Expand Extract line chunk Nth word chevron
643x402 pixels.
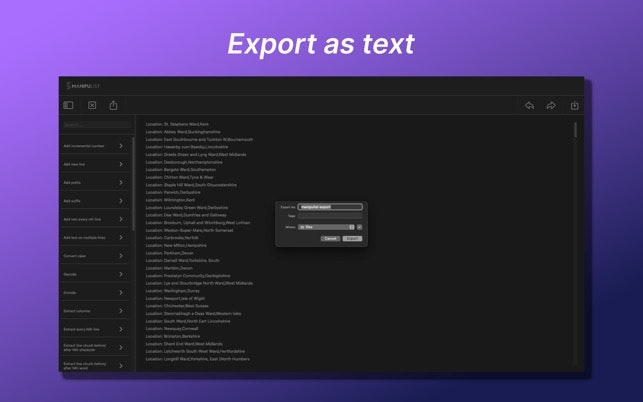click(x=121, y=365)
